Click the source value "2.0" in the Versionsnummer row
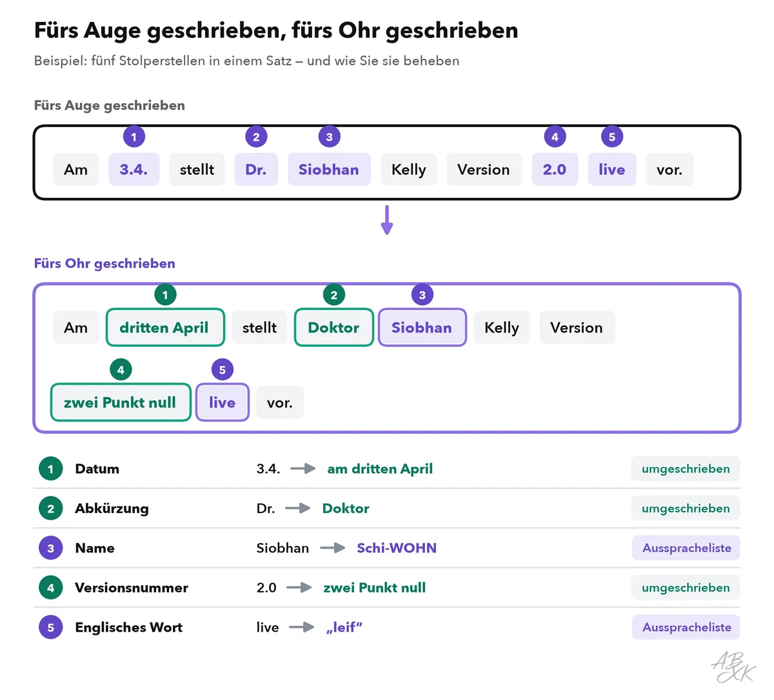This screenshot has width=774, height=700. 266,588
